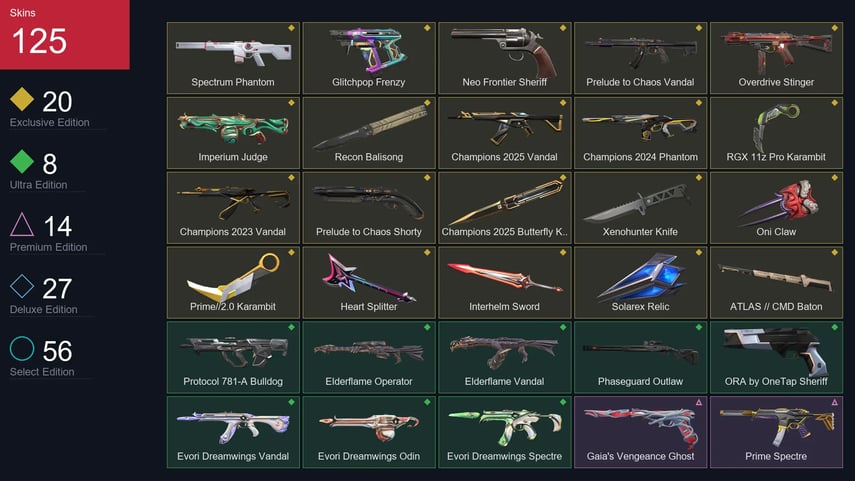Click the yellow Exclusive Edition diamond icon
855x481 pixels.
pyautogui.click(x=22, y=99)
